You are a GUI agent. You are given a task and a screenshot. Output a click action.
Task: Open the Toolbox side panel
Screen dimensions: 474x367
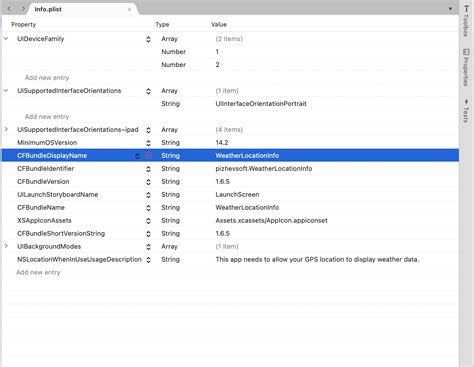[466, 21]
